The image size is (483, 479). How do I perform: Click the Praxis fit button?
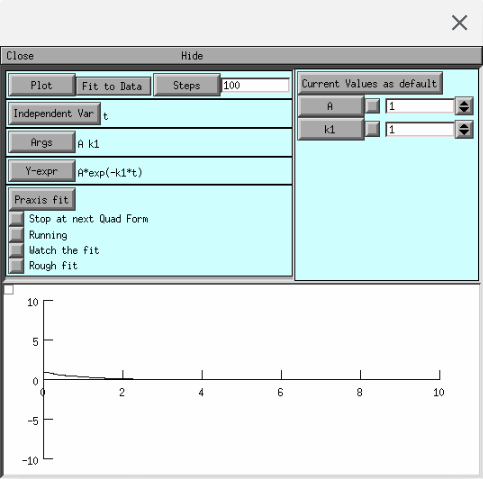pyautogui.click(x=42, y=199)
